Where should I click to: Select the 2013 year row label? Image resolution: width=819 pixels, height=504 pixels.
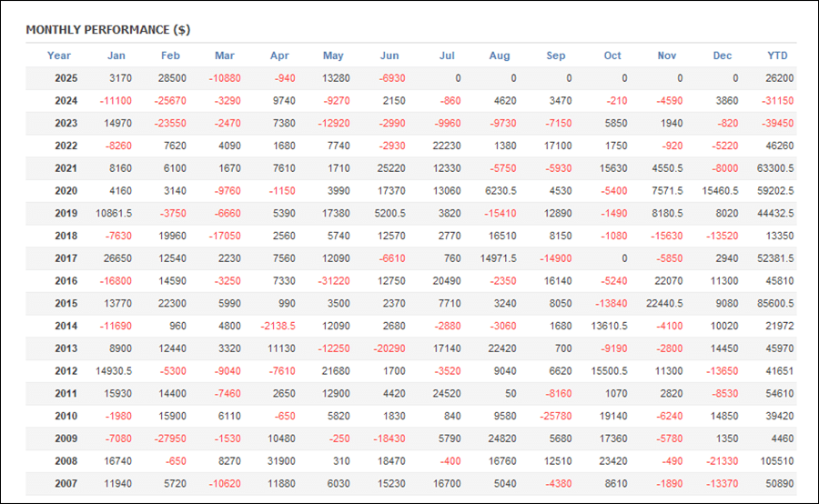click(x=66, y=348)
